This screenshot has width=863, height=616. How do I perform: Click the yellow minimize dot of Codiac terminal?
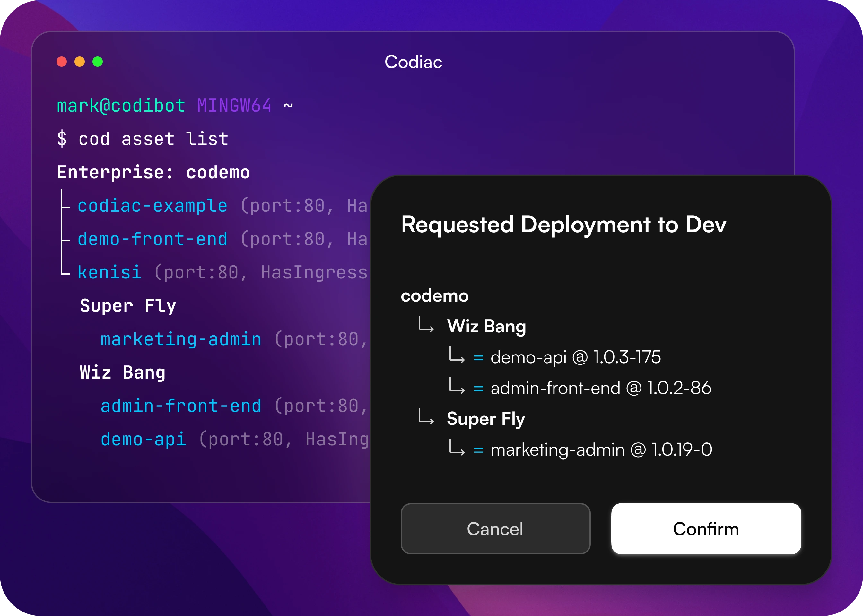80,62
